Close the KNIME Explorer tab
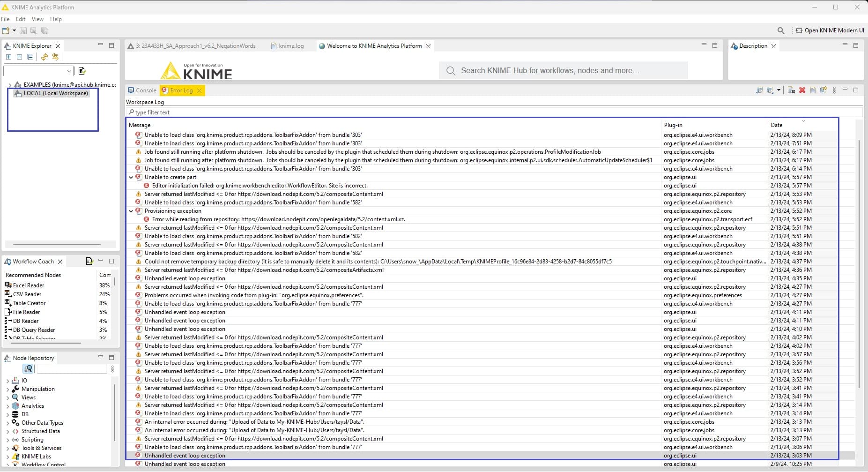Image resolution: width=868 pixels, height=472 pixels. [x=58, y=46]
